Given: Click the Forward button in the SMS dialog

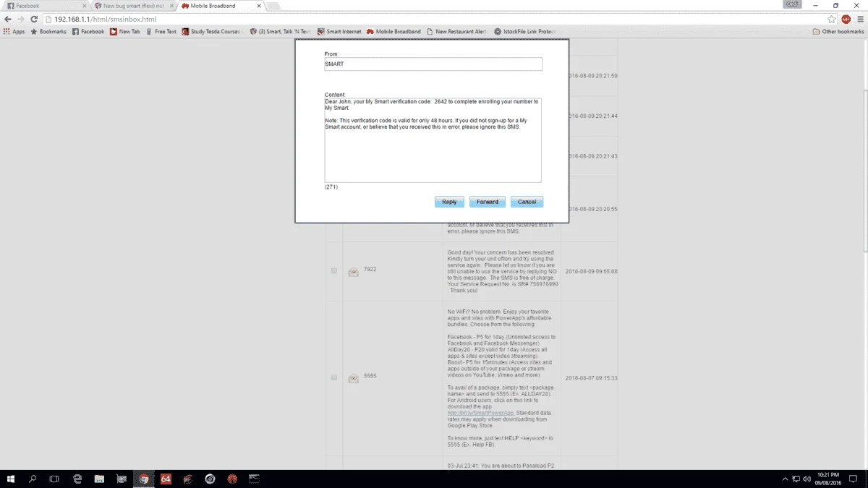Looking at the screenshot, I should 488,202.
